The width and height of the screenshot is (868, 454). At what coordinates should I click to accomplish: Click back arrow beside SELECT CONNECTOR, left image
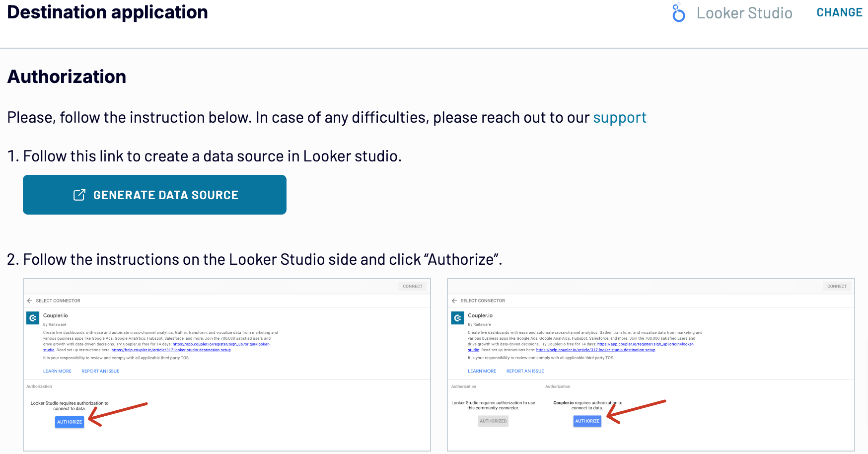coord(30,301)
